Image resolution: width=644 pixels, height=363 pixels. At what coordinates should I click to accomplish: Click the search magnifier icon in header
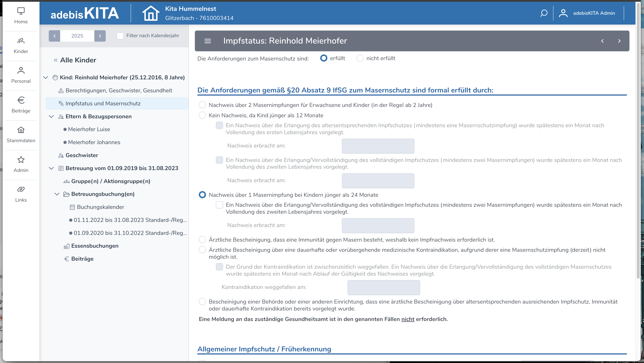pos(544,13)
